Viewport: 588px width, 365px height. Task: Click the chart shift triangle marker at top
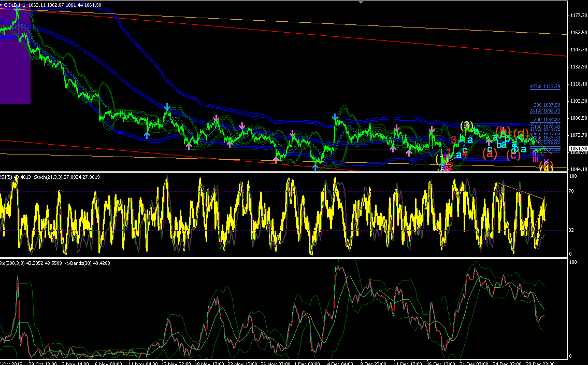click(361, 2)
